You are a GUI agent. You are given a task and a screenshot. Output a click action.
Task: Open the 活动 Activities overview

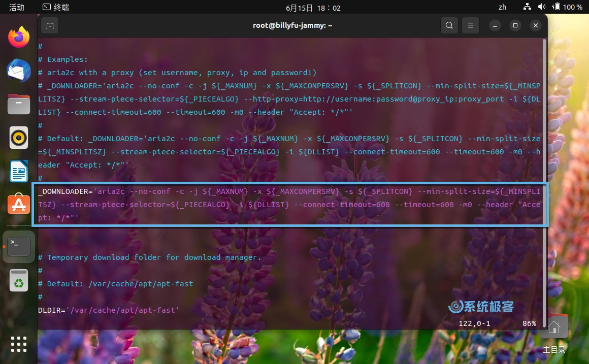click(x=15, y=7)
